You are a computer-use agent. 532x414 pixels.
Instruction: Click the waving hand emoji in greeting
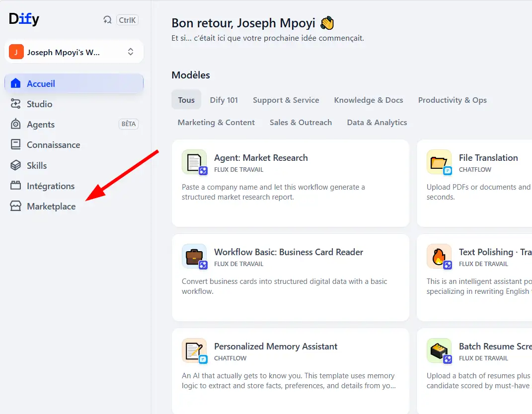pyautogui.click(x=327, y=23)
